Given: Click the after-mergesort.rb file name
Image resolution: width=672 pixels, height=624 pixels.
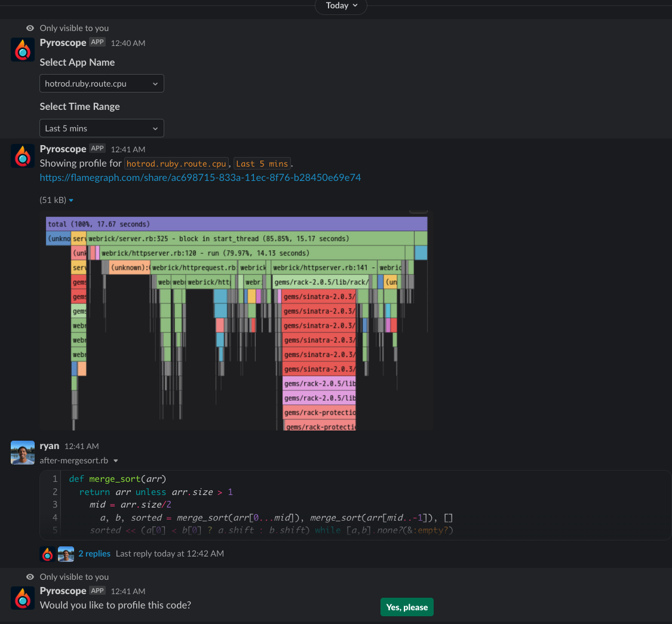Looking at the screenshot, I should pos(73,461).
